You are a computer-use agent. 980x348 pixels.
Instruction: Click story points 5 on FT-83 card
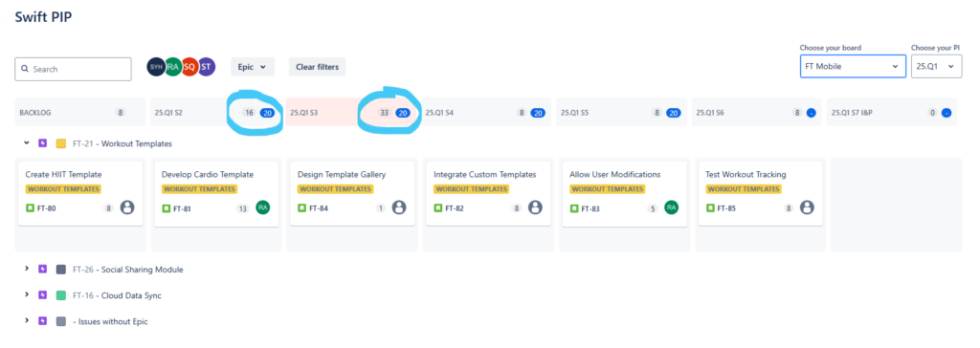coord(653,208)
